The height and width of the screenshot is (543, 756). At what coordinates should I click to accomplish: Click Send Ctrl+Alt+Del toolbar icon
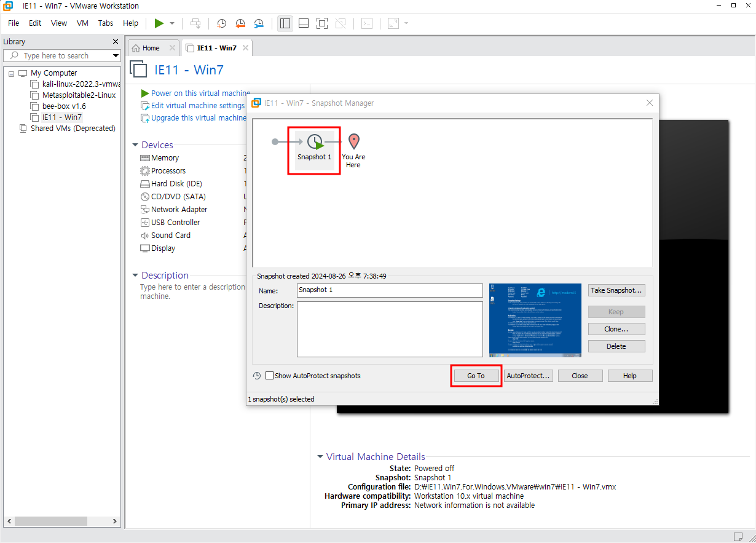(x=195, y=23)
